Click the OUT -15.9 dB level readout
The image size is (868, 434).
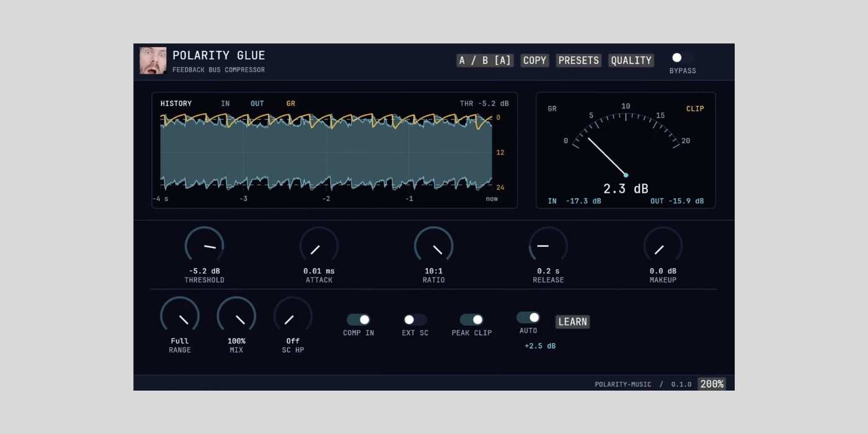pyautogui.click(x=677, y=201)
